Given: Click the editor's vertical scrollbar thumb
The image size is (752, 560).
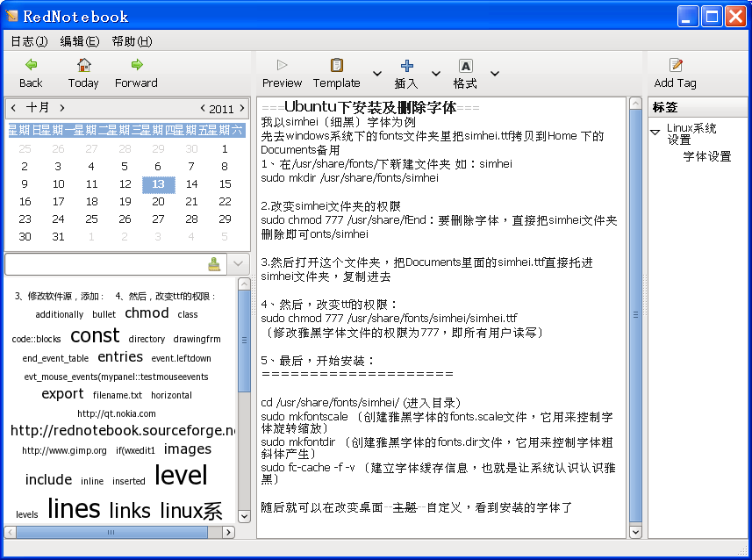Looking at the screenshot, I should pyautogui.click(x=635, y=315).
